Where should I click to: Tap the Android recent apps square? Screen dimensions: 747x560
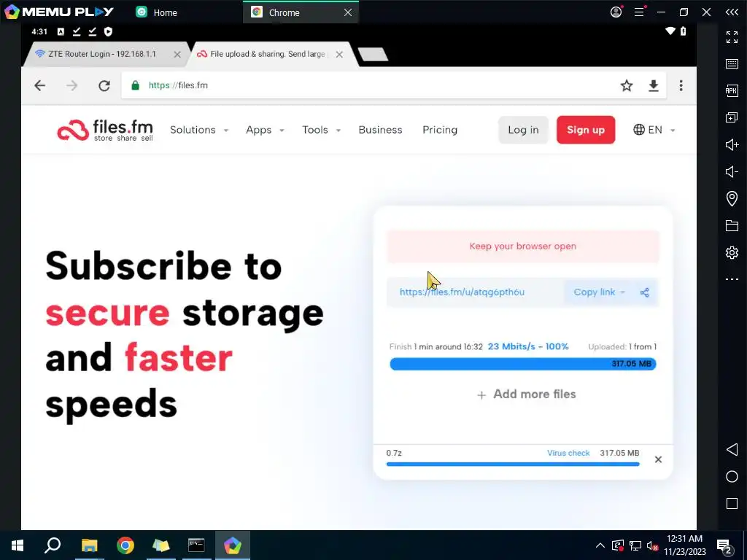[x=732, y=504]
